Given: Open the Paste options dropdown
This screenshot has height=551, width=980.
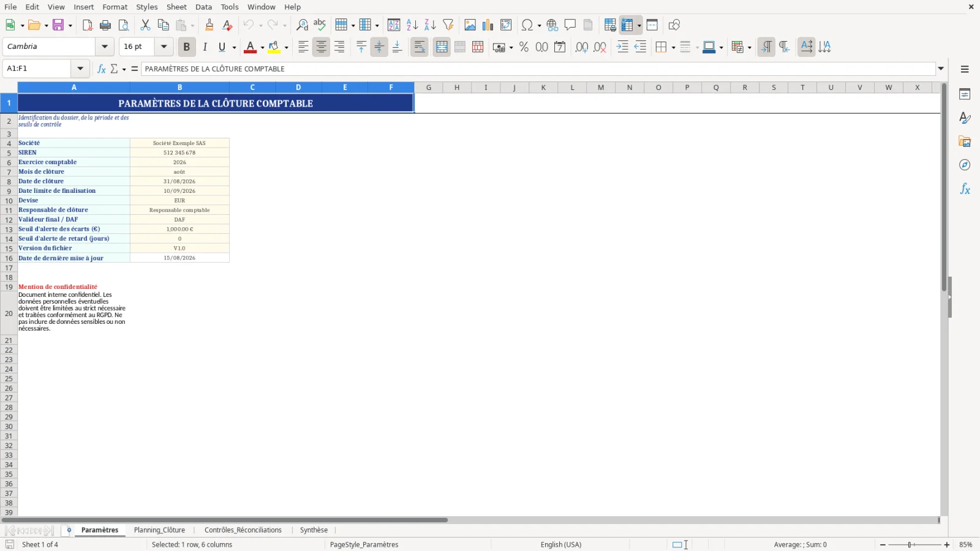Looking at the screenshot, I should (x=192, y=25).
